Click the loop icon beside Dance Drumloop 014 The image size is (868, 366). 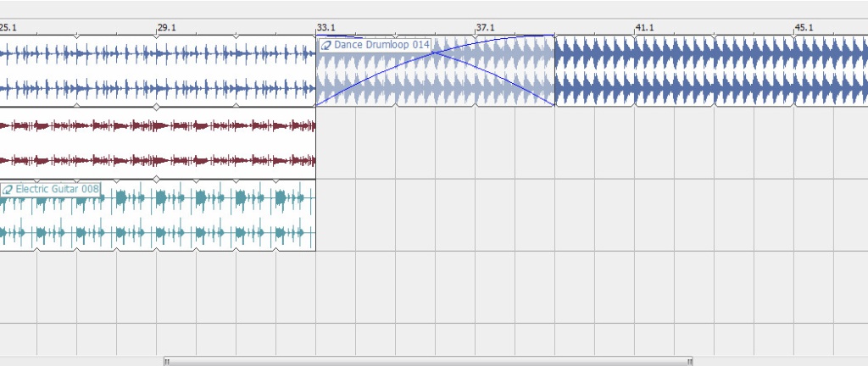coord(326,46)
